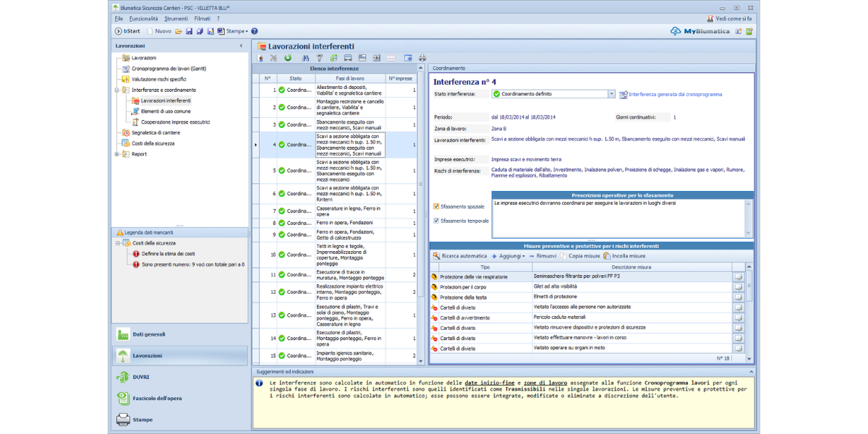
Task: Click the edit icon on the Protezione delle vie respiratorie row
Action: point(738,276)
